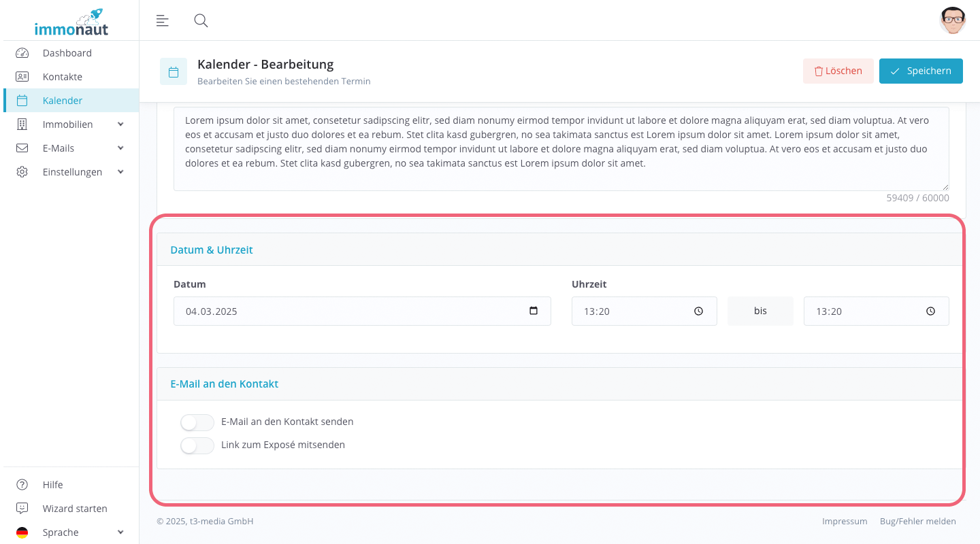Image resolution: width=980 pixels, height=544 pixels.
Task: Toggle Link zum Exposé mitsenden switch
Action: click(197, 445)
